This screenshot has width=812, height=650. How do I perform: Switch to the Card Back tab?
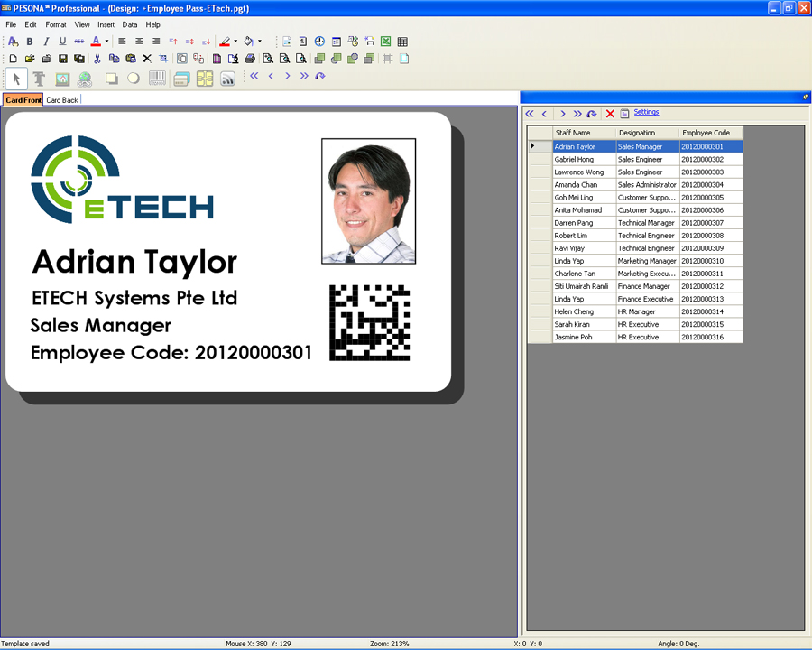(62, 100)
